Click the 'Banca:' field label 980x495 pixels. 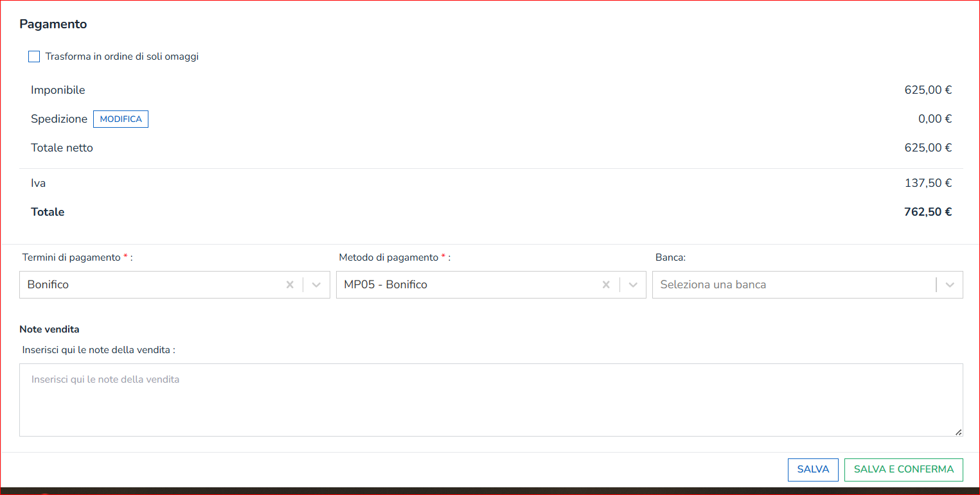click(x=670, y=257)
